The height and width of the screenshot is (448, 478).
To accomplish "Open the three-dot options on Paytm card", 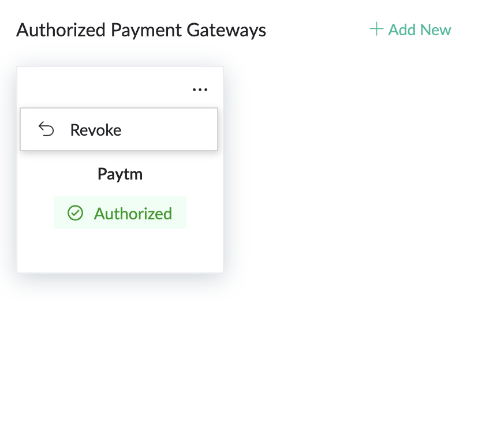I will 200,89.
